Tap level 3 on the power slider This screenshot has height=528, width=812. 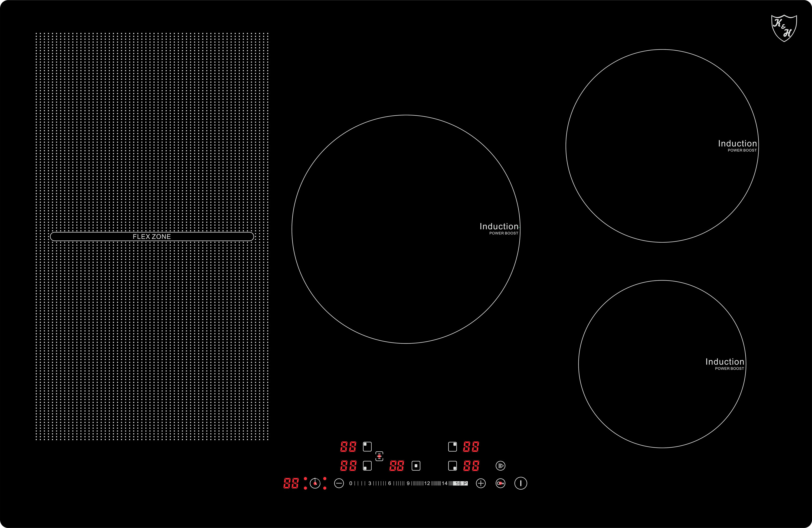tap(369, 483)
